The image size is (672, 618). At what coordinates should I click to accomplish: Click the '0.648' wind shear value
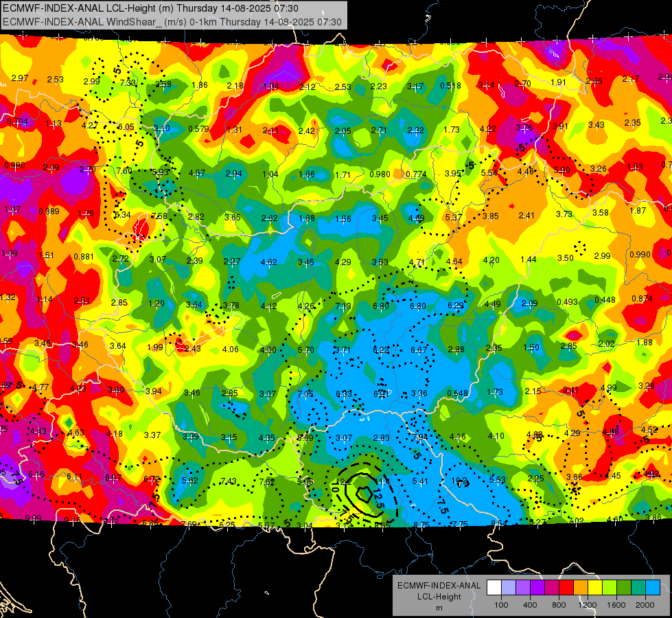pos(457,393)
